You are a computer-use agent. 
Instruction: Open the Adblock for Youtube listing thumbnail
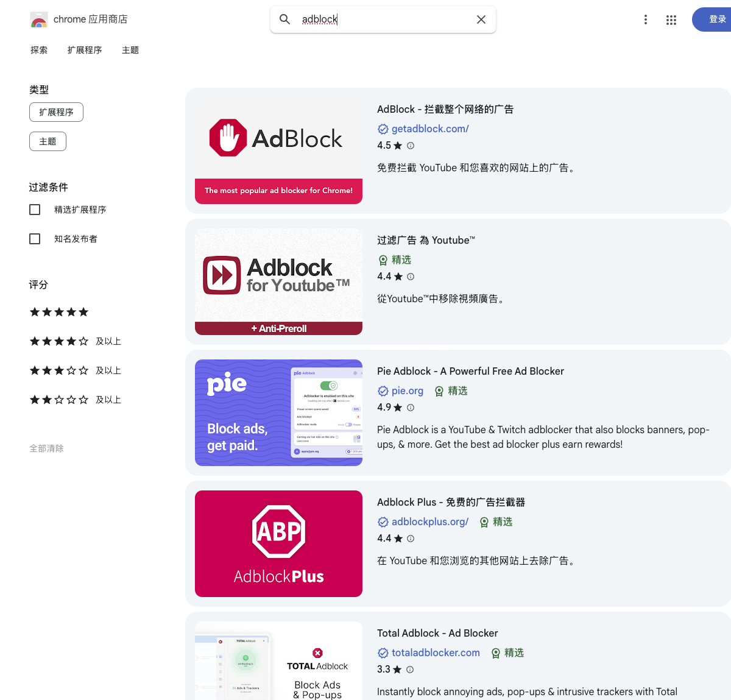[x=278, y=281]
